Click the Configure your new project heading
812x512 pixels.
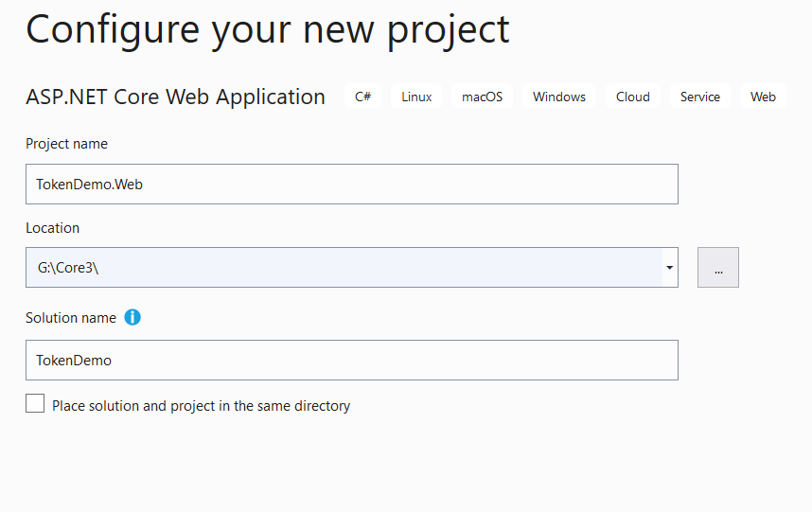(268, 30)
